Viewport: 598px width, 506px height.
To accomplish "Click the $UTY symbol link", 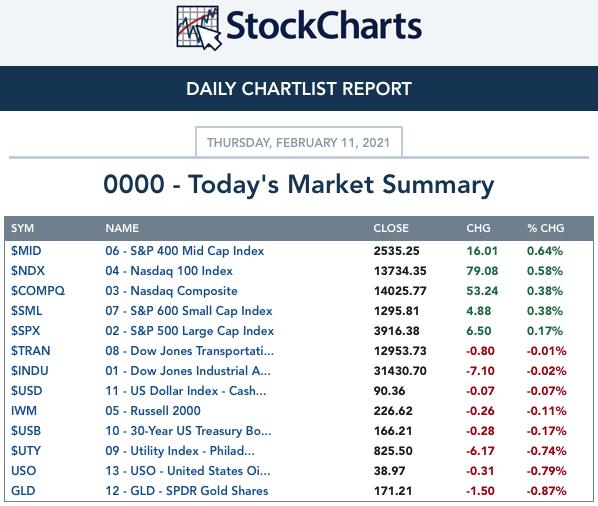I will tap(26, 451).
